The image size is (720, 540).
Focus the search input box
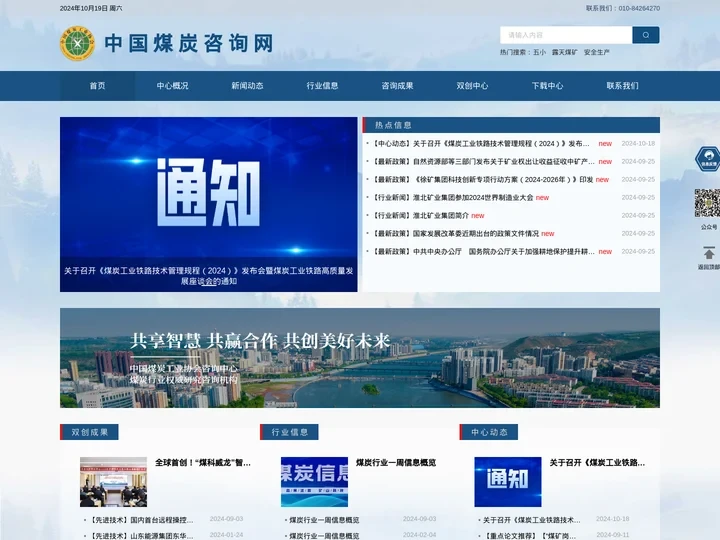[566, 35]
